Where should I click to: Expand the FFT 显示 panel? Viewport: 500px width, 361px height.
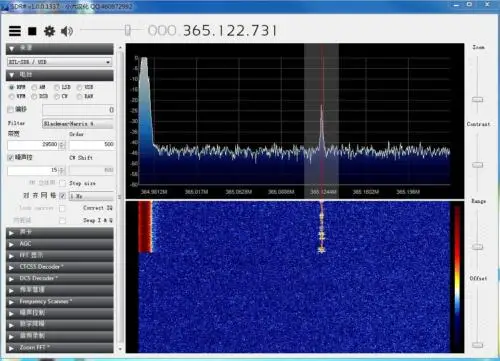click(60, 256)
